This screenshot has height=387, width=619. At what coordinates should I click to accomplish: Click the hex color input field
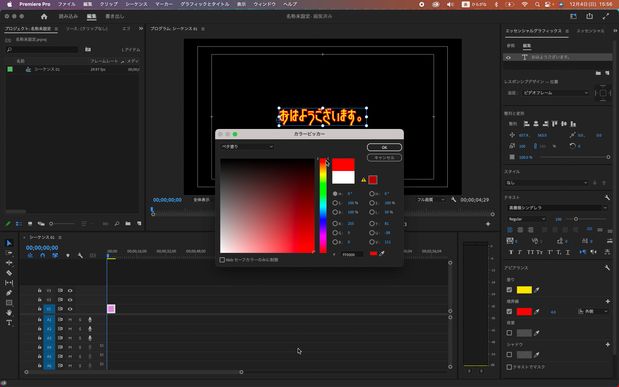coord(352,254)
